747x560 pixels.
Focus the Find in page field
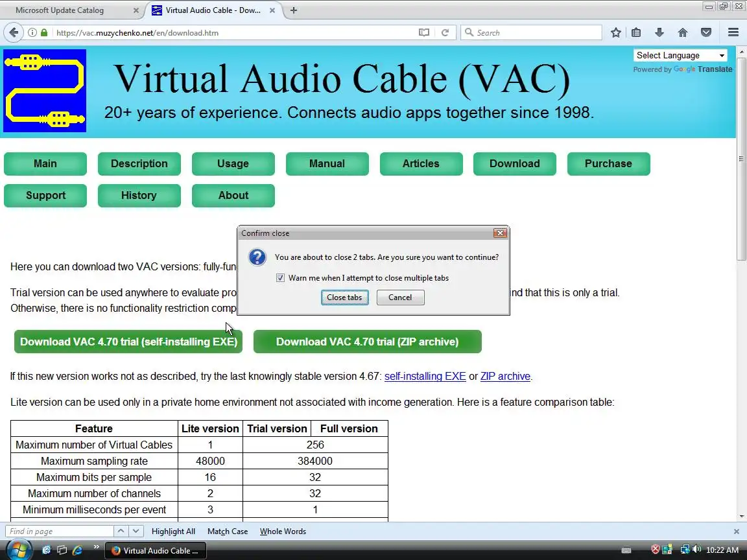click(x=60, y=531)
